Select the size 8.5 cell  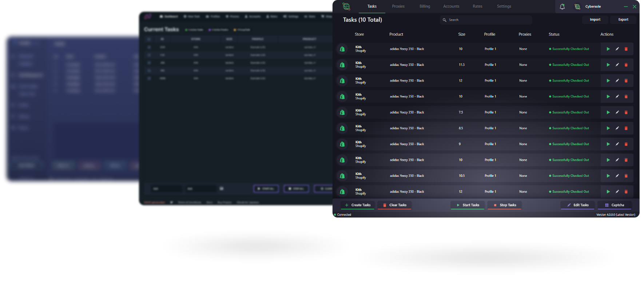point(461,128)
